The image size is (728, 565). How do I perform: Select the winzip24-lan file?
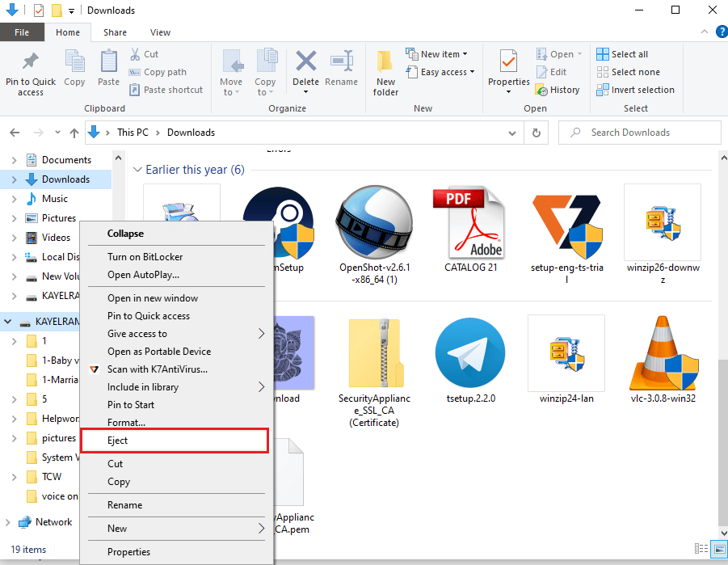pos(566,360)
